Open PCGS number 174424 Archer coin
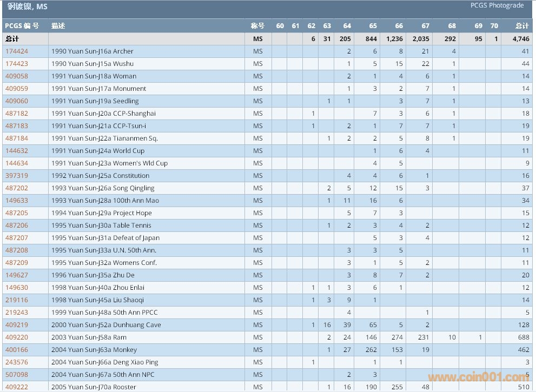The width and height of the screenshot is (536, 392). click(x=16, y=51)
